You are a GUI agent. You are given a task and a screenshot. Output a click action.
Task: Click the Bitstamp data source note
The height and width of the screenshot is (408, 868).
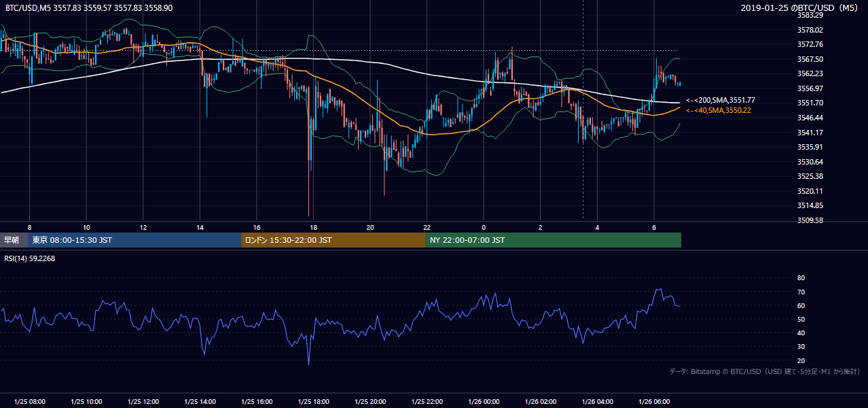tap(765, 371)
